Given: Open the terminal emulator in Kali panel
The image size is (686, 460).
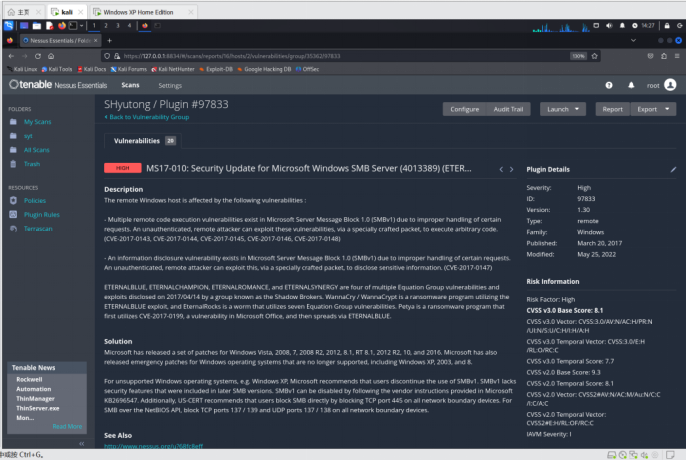Looking at the screenshot, I should point(73,26).
